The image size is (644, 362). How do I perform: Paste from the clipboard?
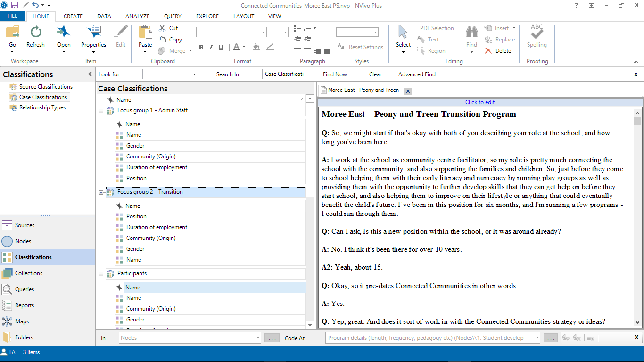point(145,37)
